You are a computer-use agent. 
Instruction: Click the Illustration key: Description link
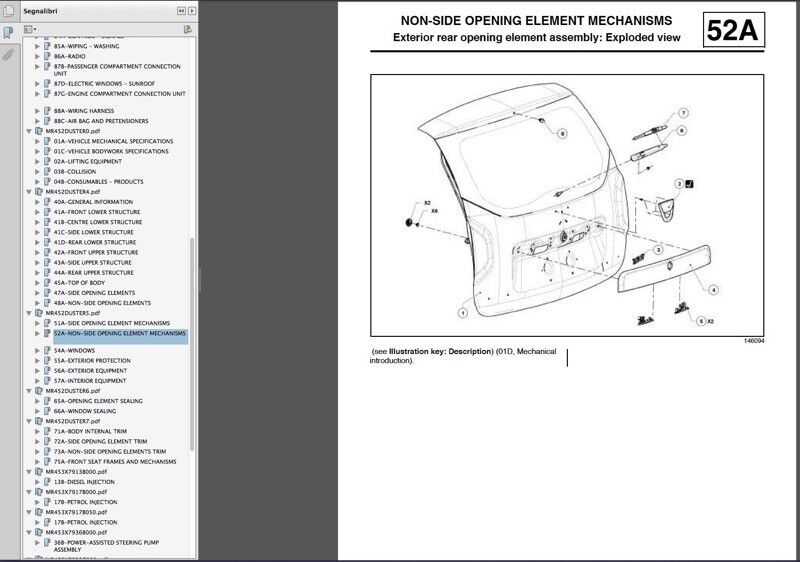(x=443, y=352)
